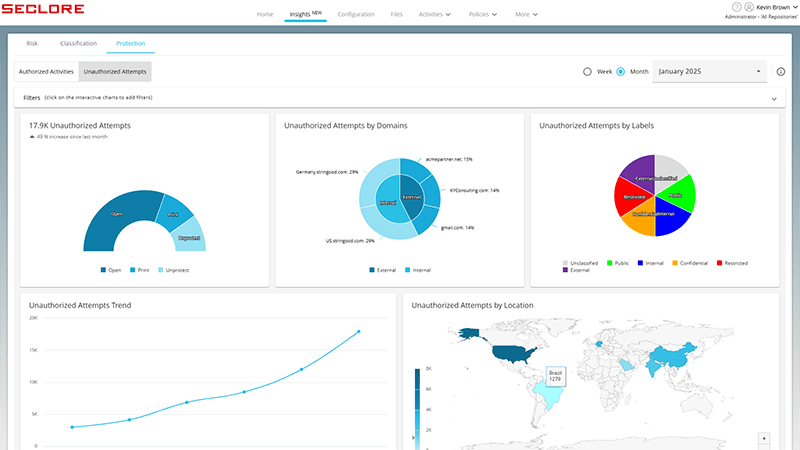Screen dimensions: 800x450
Task: Switch to the Classification tab
Action: tap(78, 43)
